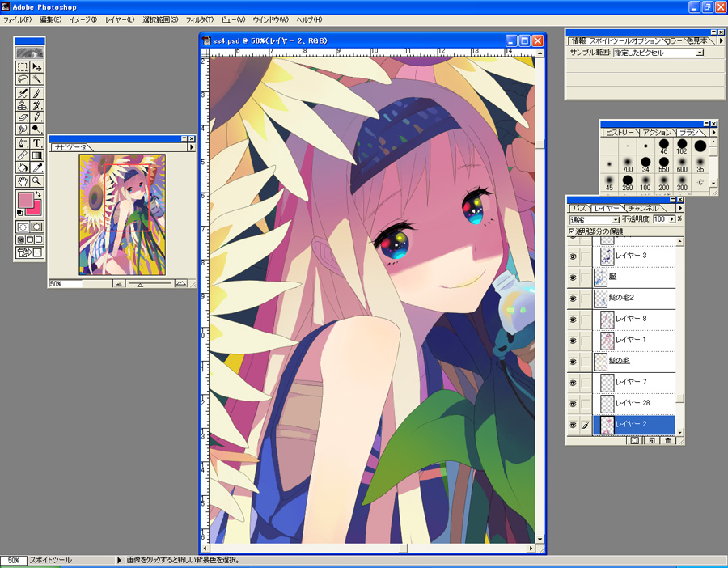The width and height of the screenshot is (728, 568).
Task: Open the options panel flyout menu arrow
Action: 721,41
